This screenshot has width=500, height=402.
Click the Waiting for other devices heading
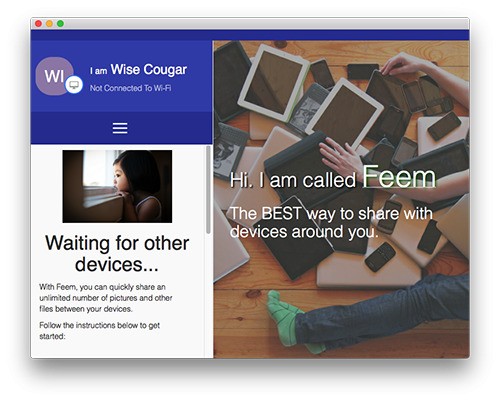pyautogui.click(x=117, y=253)
